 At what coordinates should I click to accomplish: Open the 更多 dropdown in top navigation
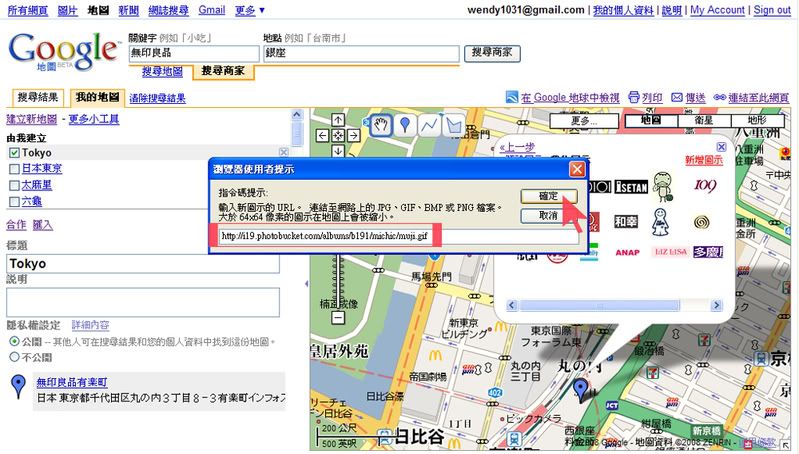(x=248, y=10)
